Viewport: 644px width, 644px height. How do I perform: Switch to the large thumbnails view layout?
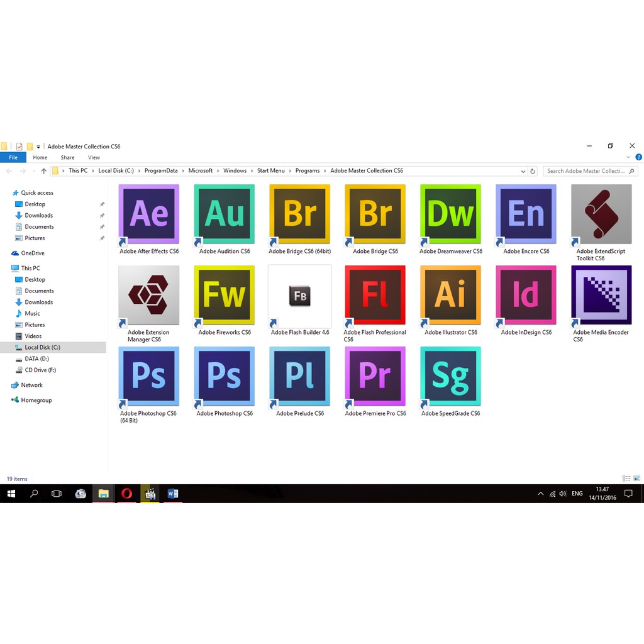coord(636,479)
